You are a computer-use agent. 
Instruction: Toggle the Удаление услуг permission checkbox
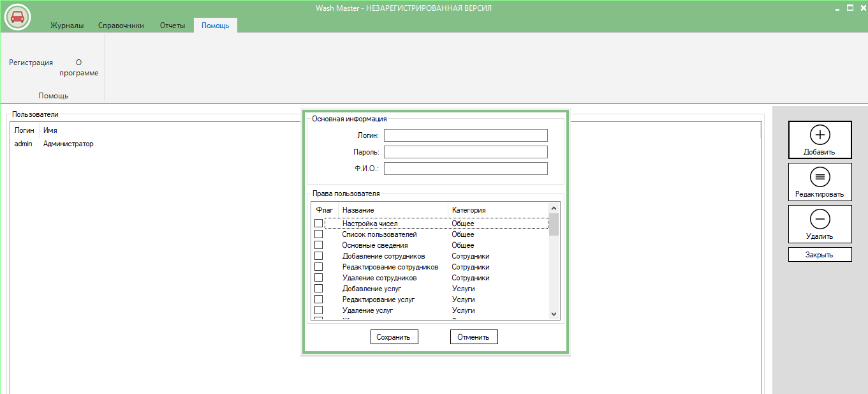tap(318, 310)
